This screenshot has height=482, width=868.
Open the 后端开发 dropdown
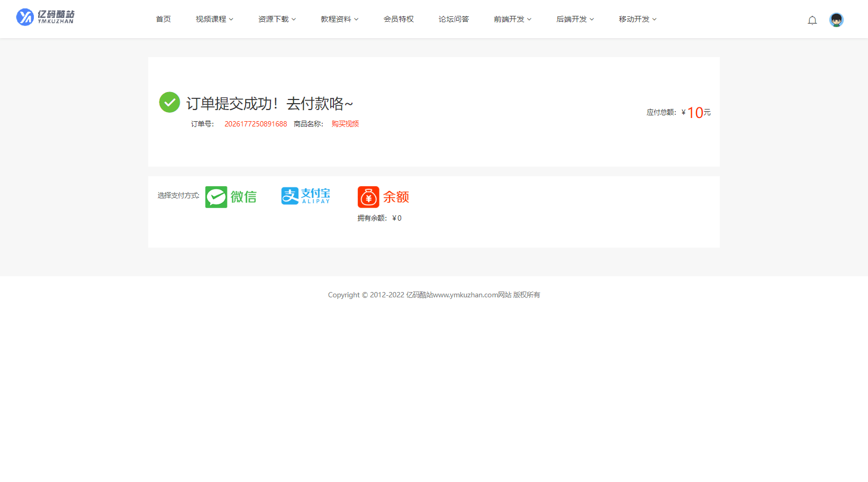click(574, 19)
